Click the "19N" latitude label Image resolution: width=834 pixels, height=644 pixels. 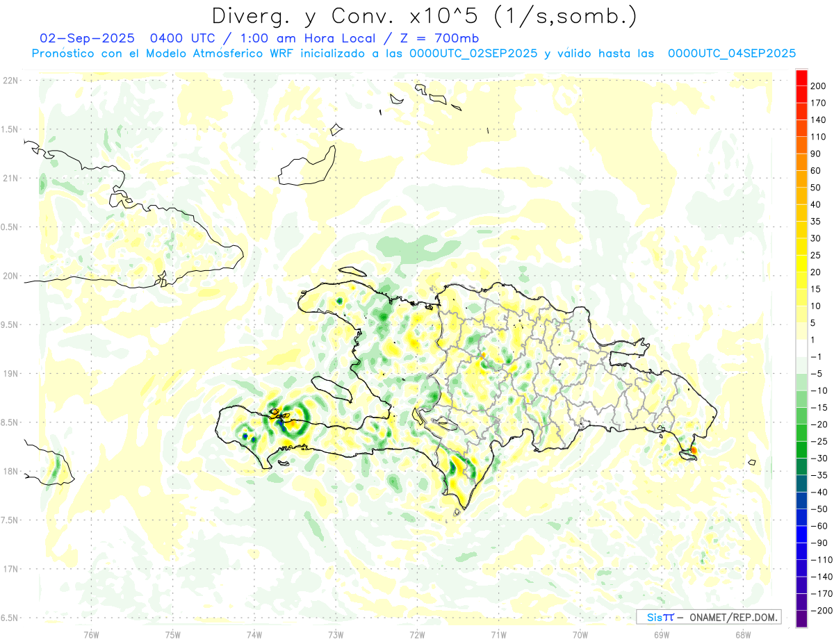point(10,374)
